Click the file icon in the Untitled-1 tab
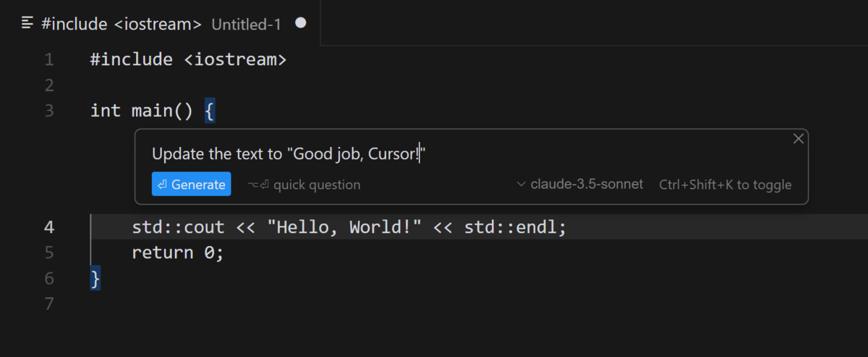Viewport: 868px width, 357px height. tap(27, 23)
